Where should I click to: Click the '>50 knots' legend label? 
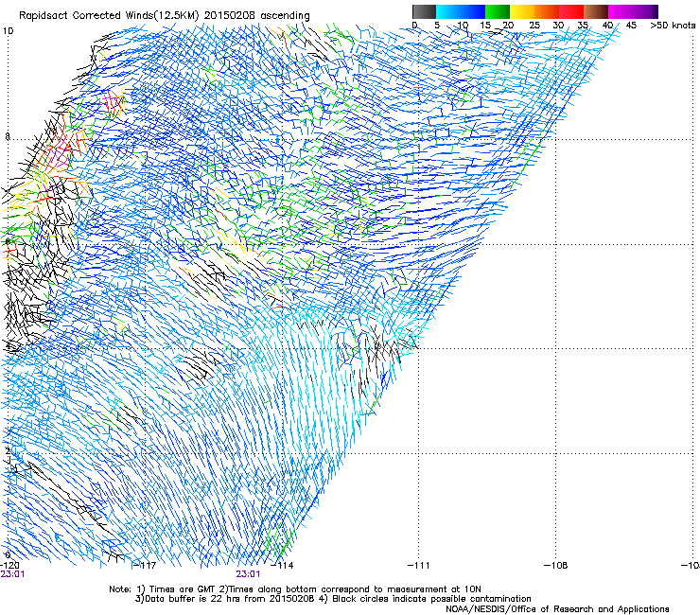pos(673,25)
